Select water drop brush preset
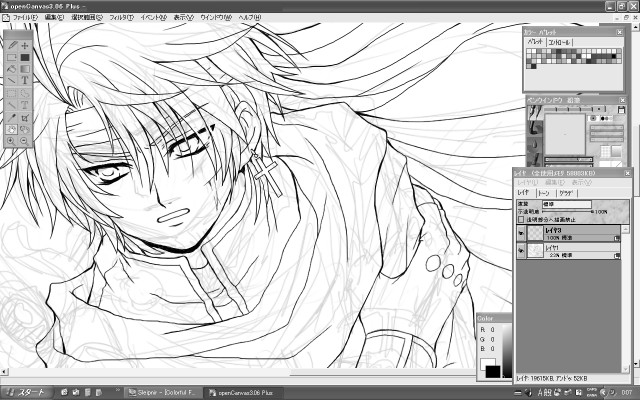Image resolution: width=640 pixels, height=400 pixels. (x=535, y=144)
